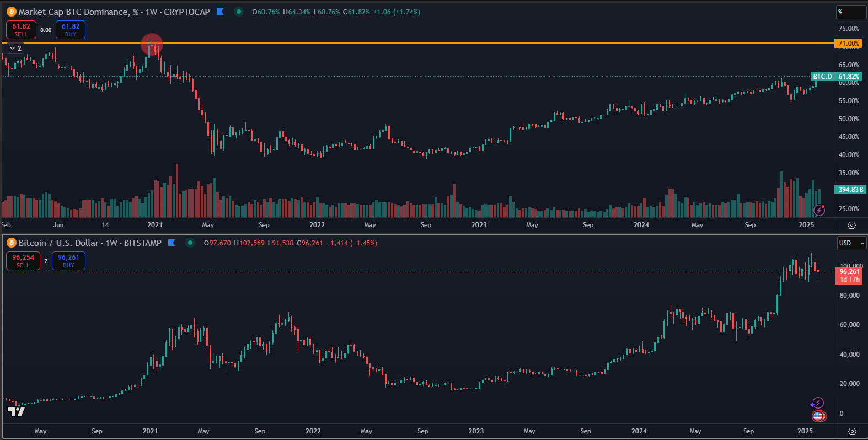Open the lightning events icon on the dominance chart
This screenshot has height=440, width=868.
point(819,210)
